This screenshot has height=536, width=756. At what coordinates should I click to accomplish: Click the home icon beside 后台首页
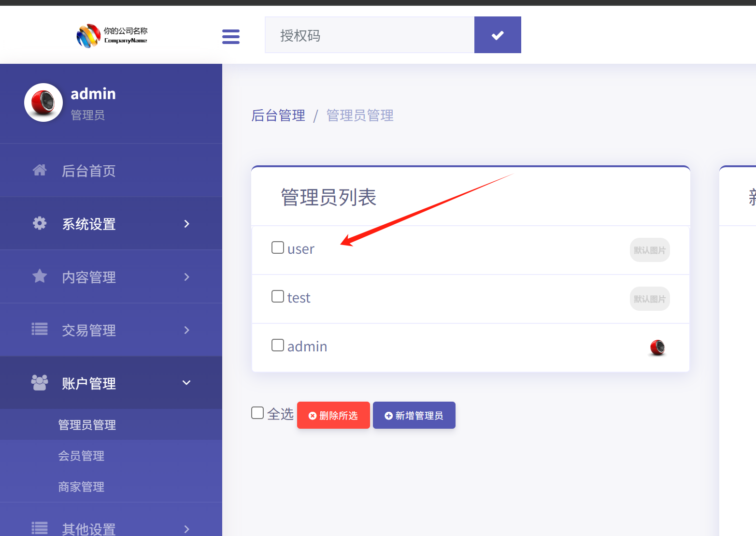(40, 170)
